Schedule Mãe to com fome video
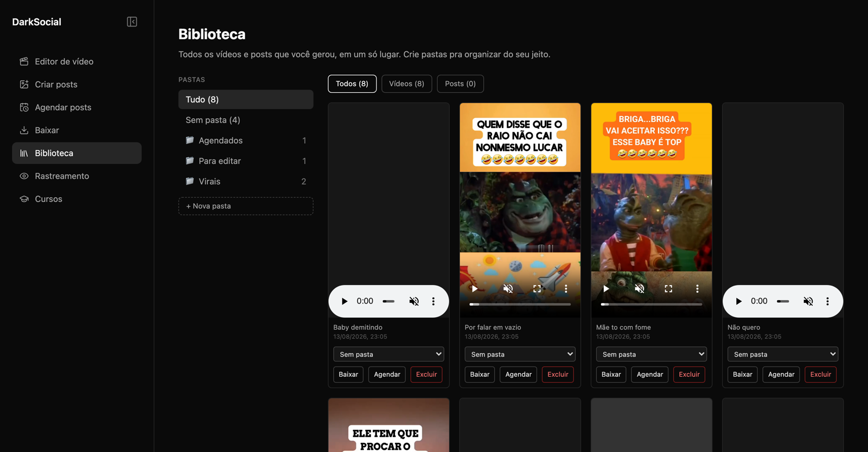The width and height of the screenshot is (868, 452). click(x=649, y=374)
